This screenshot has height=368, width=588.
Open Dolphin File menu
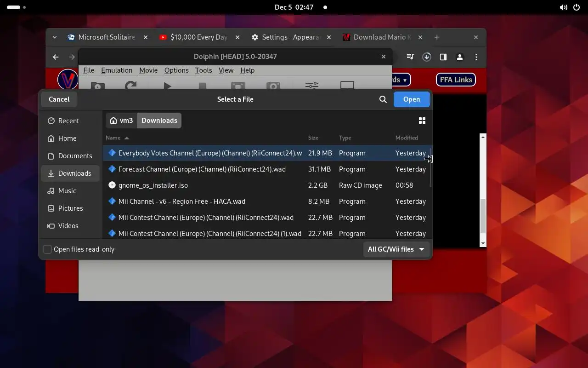click(89, 70)
